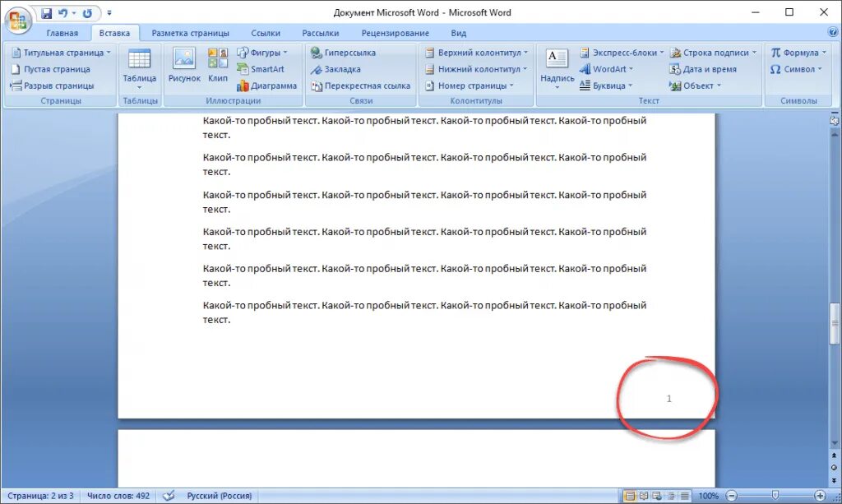Viewport: 842px width, 504px height.
Task: Open the Верхний колонтитул dropdown
Action: tap(476, 53)
